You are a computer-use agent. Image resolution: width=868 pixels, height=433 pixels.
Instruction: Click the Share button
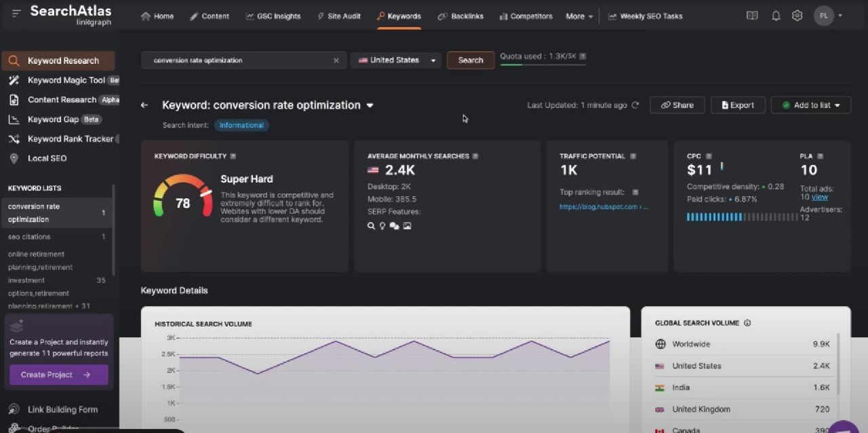click(677, 105)
